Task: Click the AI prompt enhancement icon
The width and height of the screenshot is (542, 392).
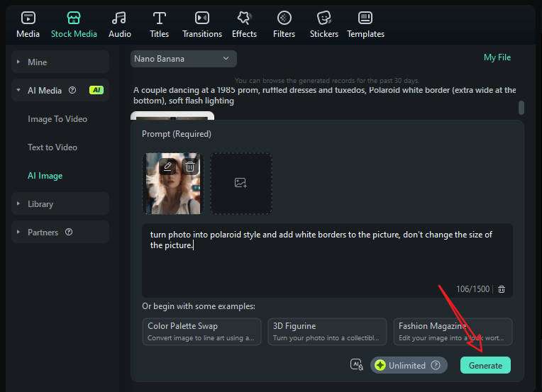Action: point(356,365)
